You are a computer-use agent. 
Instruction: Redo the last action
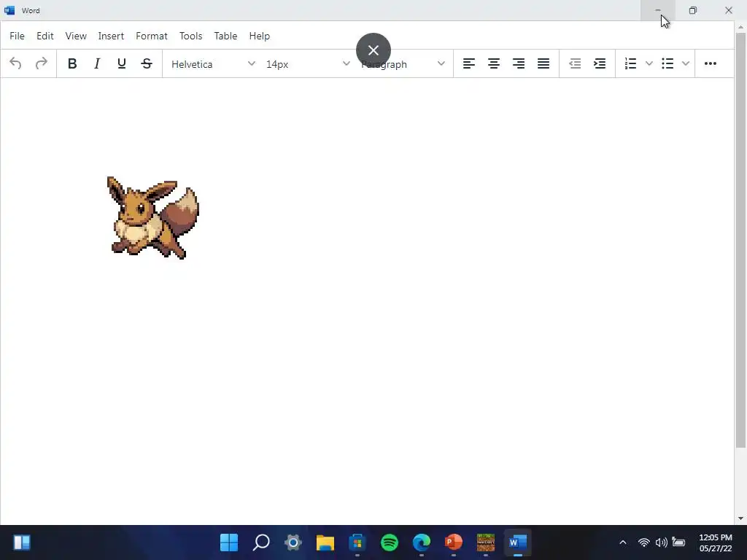coord(42,63)
